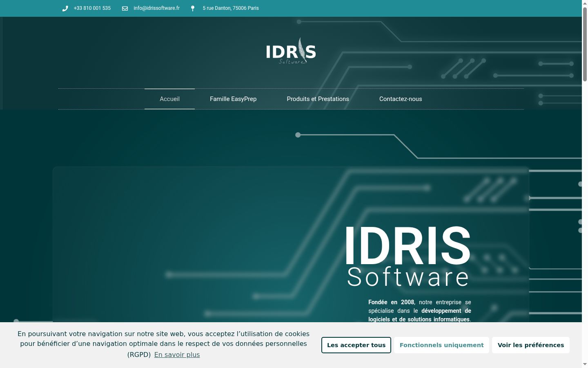Viewport: 588px width, 368px height.
Task: Click the map pin location icon
Action: click(x=193, y=8)
